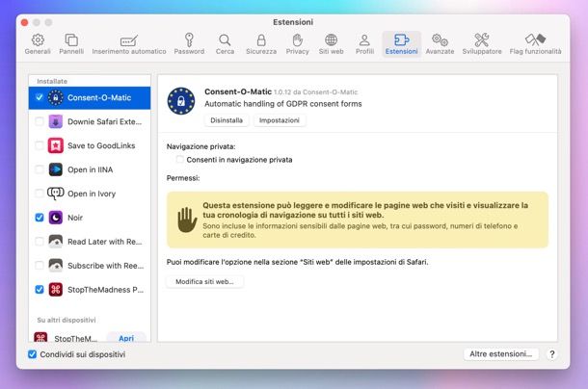588x389 pixels.
Task: Open the Privacy hand icon
Action: [298, 39]
